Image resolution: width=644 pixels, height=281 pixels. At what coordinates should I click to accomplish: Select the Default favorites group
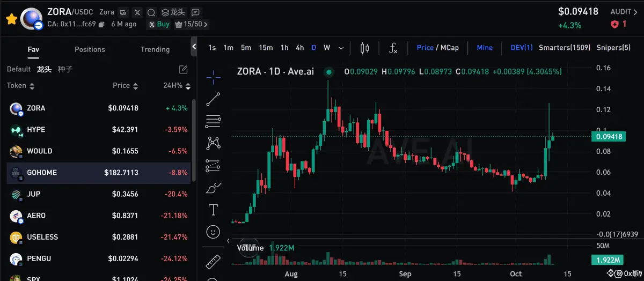click(19, 69)
